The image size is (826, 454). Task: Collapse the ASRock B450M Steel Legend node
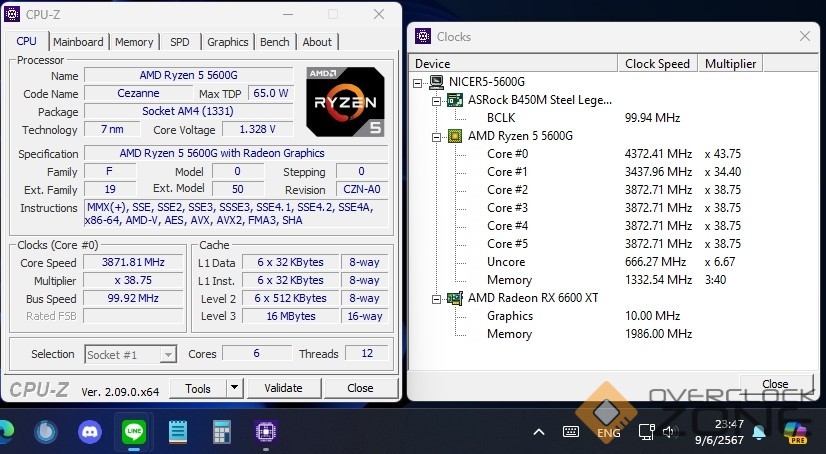pyautogui.click(x=436, y=101)
